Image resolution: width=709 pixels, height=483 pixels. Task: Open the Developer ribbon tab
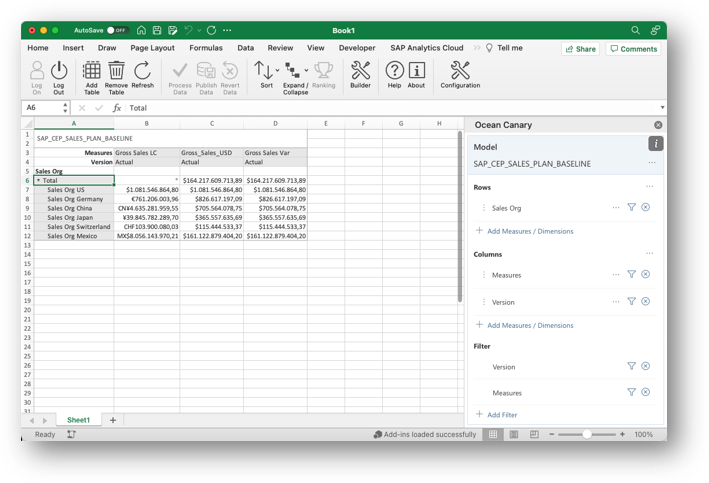pos(357,47)
